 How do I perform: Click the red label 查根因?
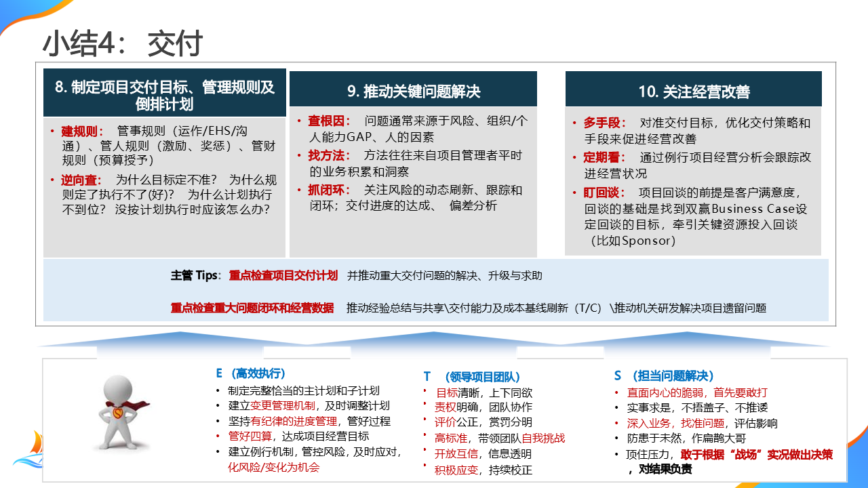coord(330,121)
